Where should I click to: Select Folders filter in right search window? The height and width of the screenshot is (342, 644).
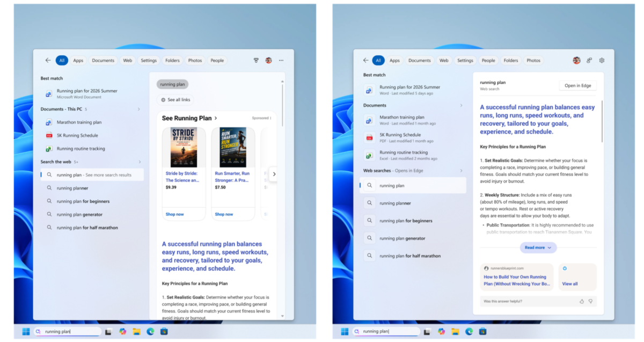pos(511,61)
